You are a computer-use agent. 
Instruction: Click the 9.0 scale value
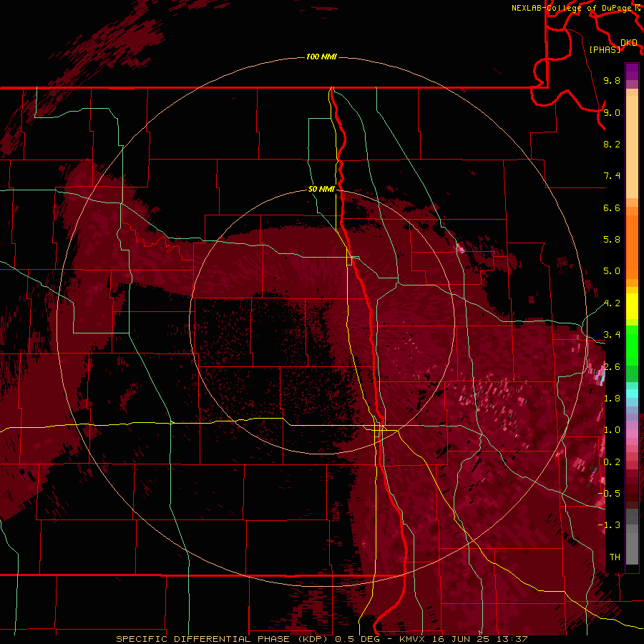coord(612,112)
